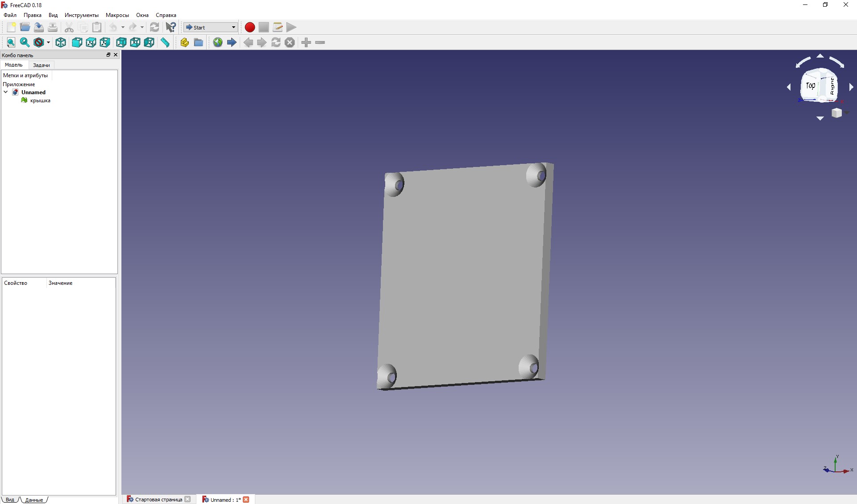
Task: Switch to the Данные property tab
Action: tap(34, 500)
